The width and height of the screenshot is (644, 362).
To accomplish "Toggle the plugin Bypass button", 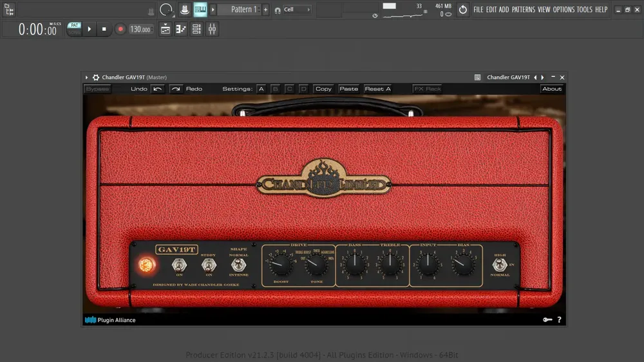I will pos(97,89).
